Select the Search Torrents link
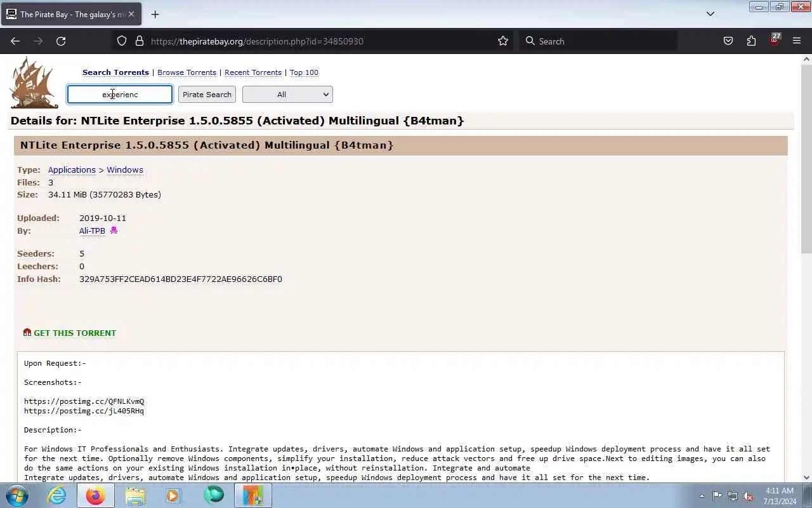Image resolution: width=812 pixels, height=508 pixels. click(115, 72)
